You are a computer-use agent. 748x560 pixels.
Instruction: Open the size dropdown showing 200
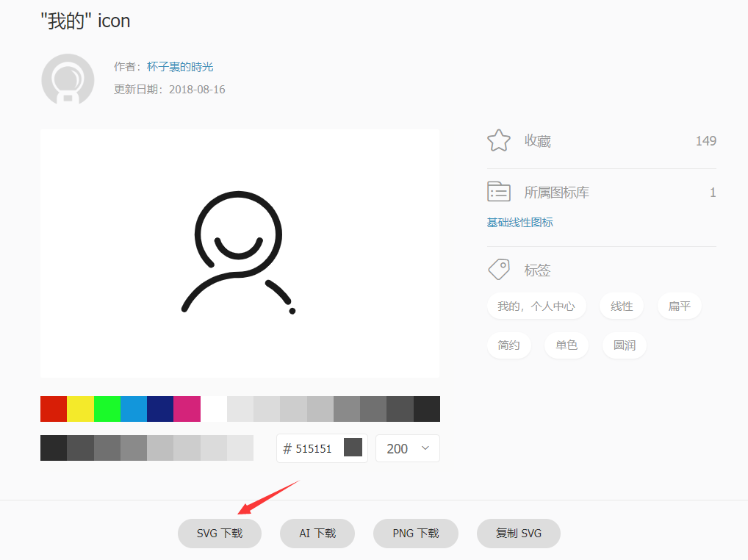point(407,448)
